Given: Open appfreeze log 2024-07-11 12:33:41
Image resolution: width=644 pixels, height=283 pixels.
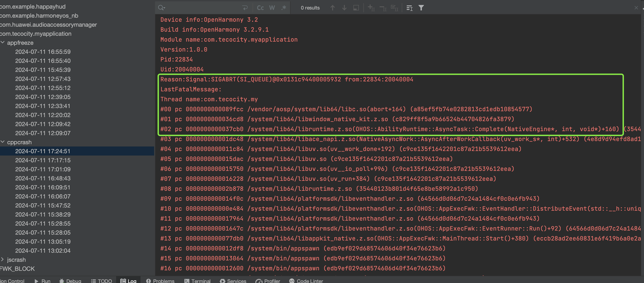Looking at the screenshot, I should pyautogui.click(x=43, y=106).
